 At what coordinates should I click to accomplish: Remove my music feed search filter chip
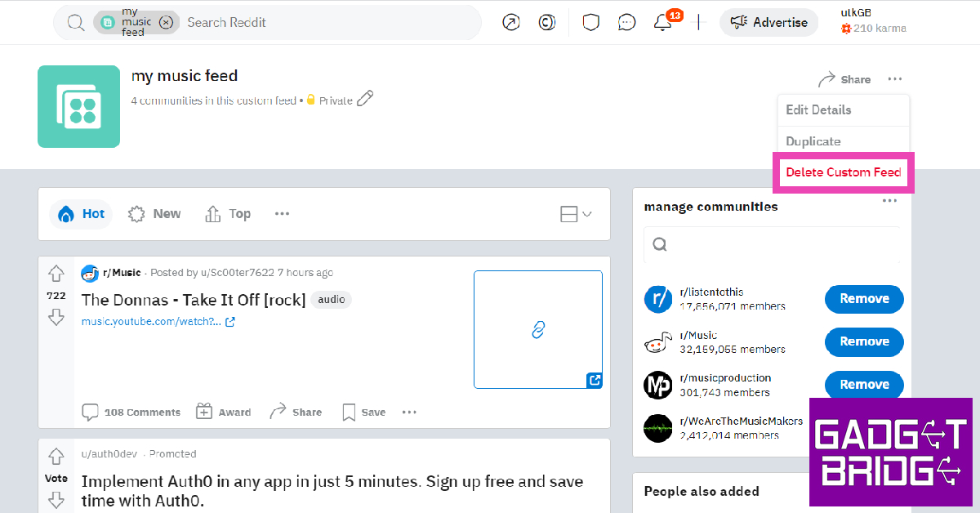(166, 23)
